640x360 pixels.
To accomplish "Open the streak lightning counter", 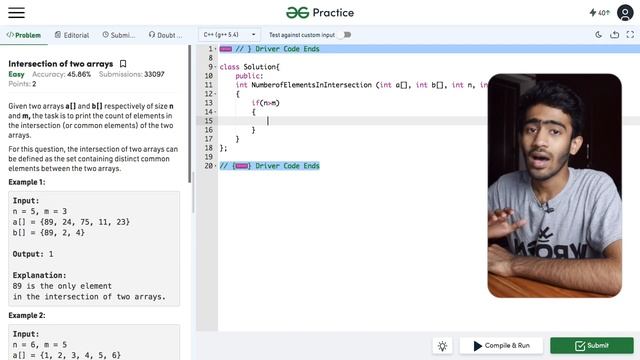I will (599, 13).
